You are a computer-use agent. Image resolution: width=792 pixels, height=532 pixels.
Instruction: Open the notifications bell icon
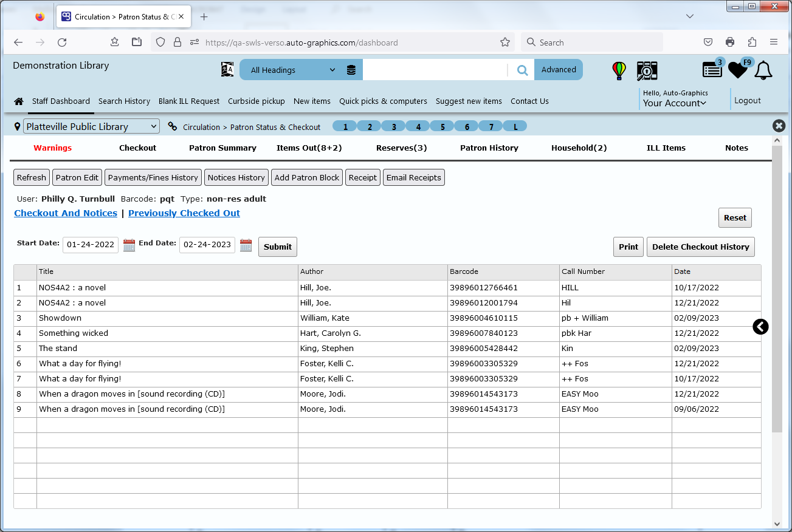[763, 70]
